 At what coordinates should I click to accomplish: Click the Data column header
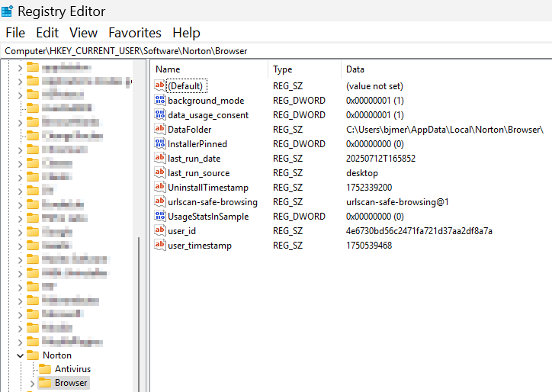[x=355, y=69]
